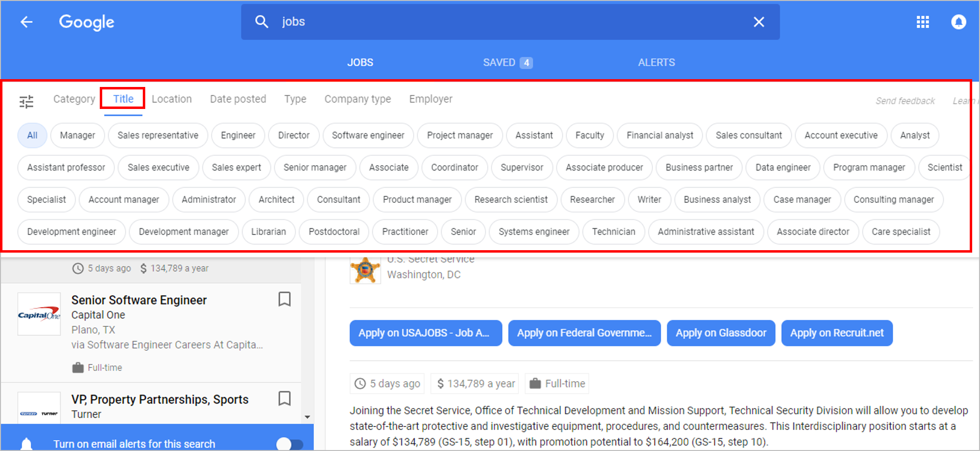Click the Google logo
Viewport: 980px width, 451px height.
[87, 22]
